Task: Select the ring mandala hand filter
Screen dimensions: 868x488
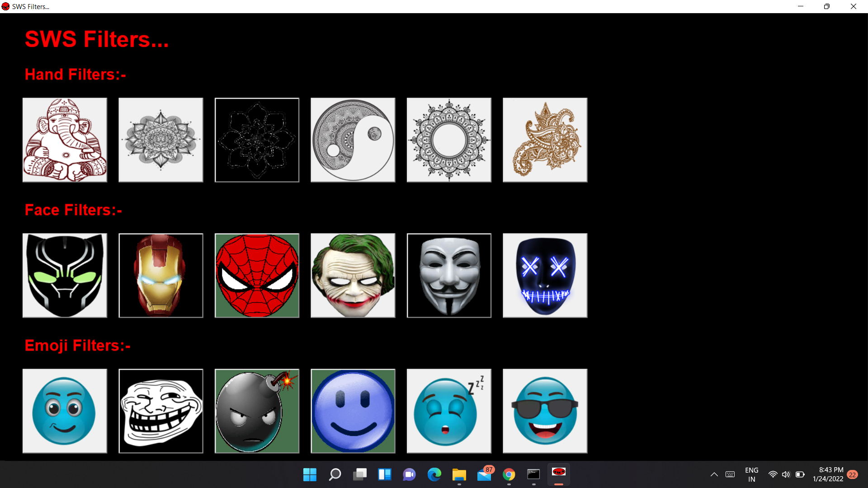Action: (449, 140)
